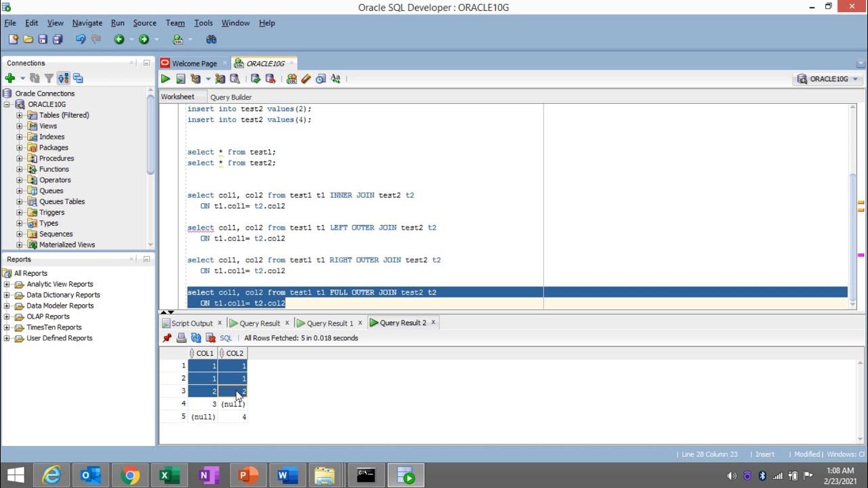The image size is (868, 488).
Task: Click the Schema Browser icon in Connections panel
Action: (x=78, y=79)
